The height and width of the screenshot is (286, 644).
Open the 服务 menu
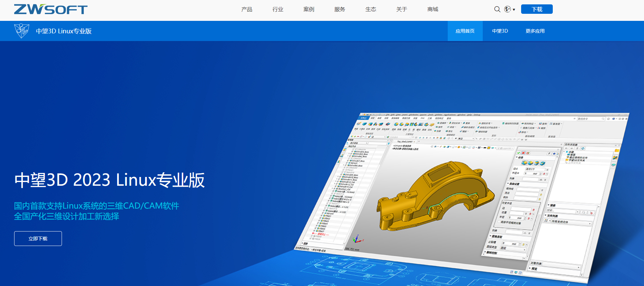point(340,9)
